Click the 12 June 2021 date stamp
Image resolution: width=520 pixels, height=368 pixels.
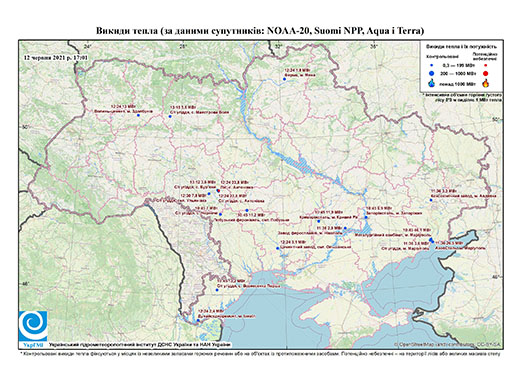coord(56,57)
